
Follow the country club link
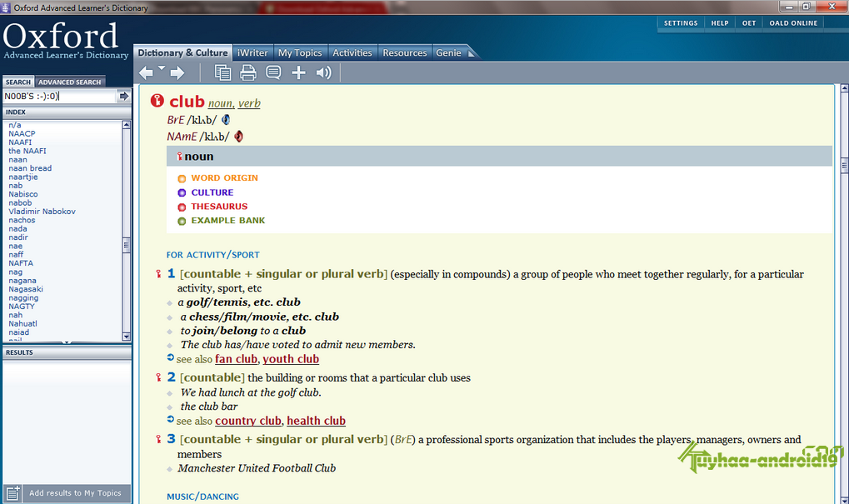pyautogui.click(x=248, y=421)
